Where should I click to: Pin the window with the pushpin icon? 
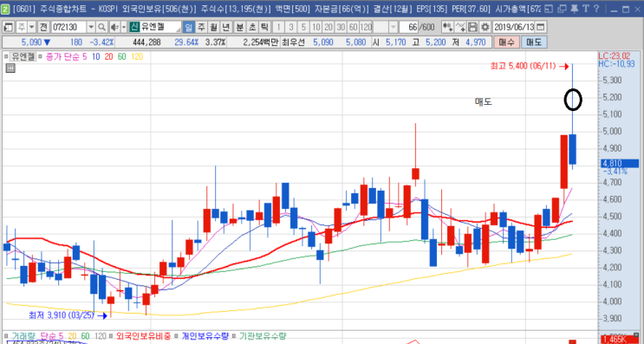(x=574, y=9)
